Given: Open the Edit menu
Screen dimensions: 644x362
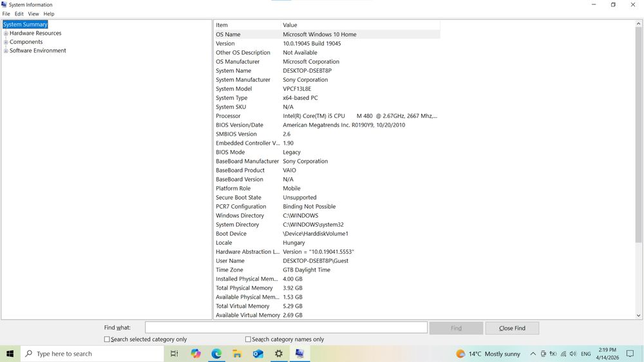Looking at the screenshot, I should (x=19, y=14).
